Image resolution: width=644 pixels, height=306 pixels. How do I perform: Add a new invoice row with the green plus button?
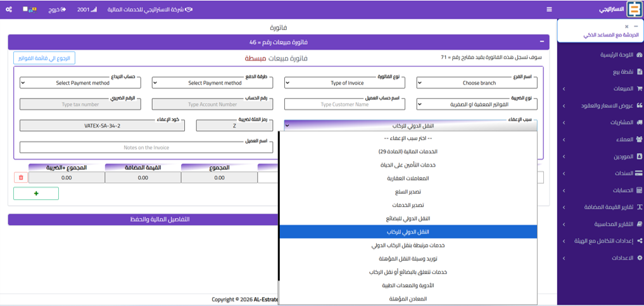coord(36,193)
